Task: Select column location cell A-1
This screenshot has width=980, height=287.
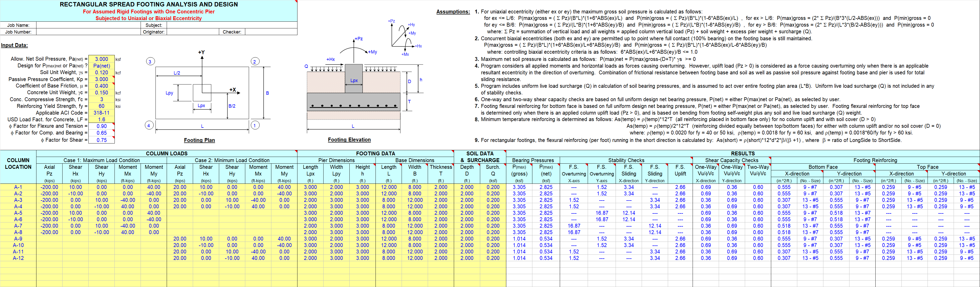Action: pos(18,187)
